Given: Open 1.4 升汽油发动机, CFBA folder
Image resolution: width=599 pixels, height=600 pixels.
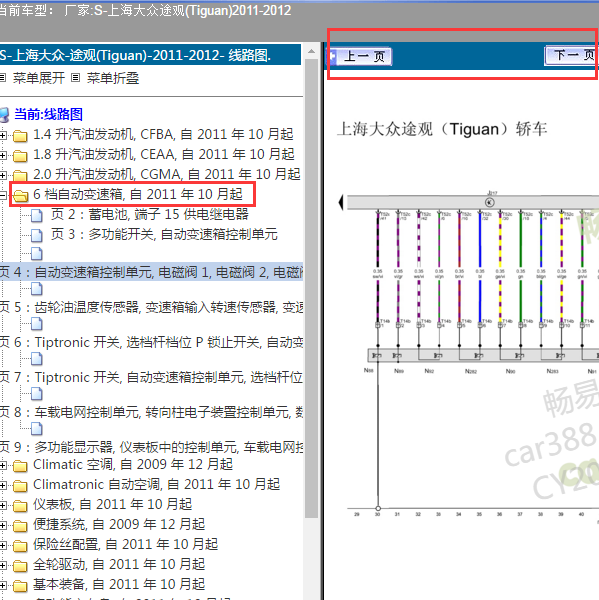Looking at the screenshot, I should click(163, 134).
